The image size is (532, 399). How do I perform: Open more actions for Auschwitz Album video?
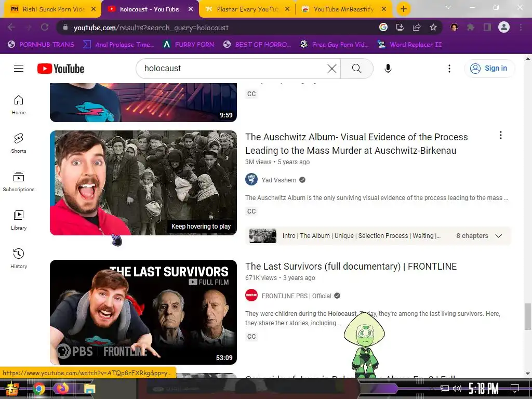point(500,136)
